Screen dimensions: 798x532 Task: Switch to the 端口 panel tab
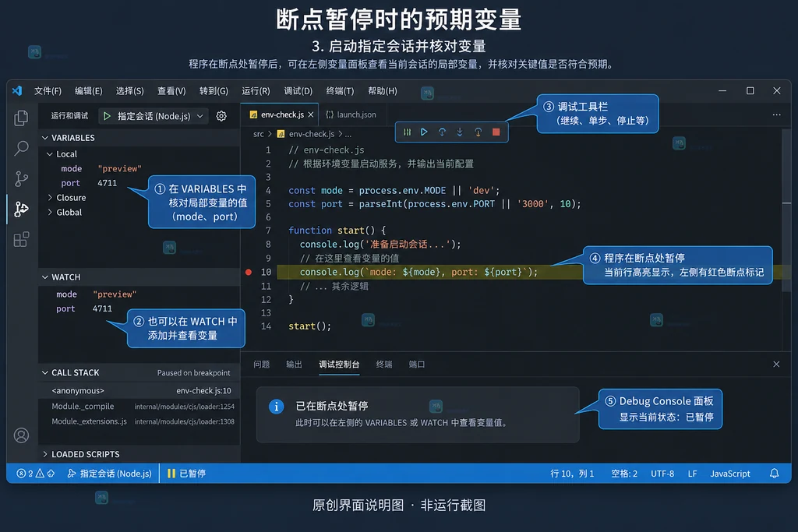tap(417, 365)
